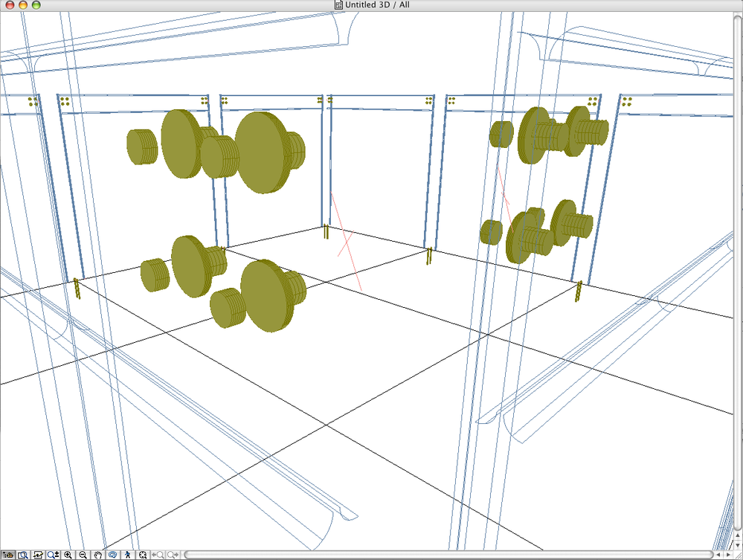The image size is (743, 560).
Task: Click the horizontal scrollbar thumb
Action: click(x=448, y=555)
